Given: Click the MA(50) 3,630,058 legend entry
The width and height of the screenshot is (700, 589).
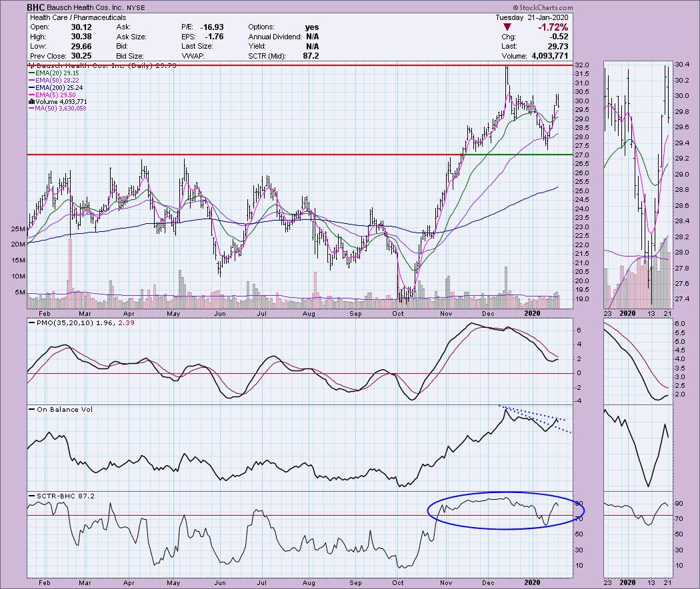Looking at the screenshot, I should click(x=57, y=109).
